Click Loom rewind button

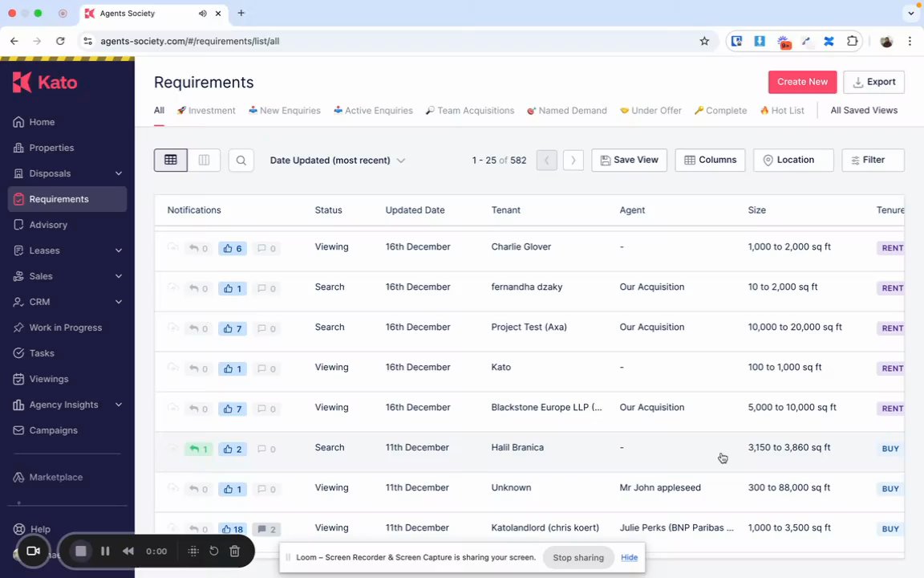coord(128,551)
